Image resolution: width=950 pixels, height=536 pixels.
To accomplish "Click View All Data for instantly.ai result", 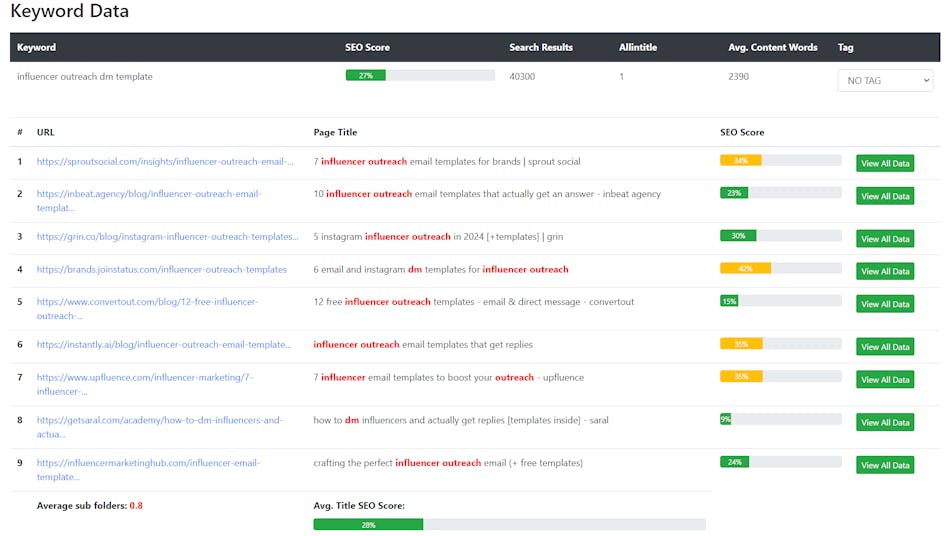I will pyautogui.click(x=884, y=347).
